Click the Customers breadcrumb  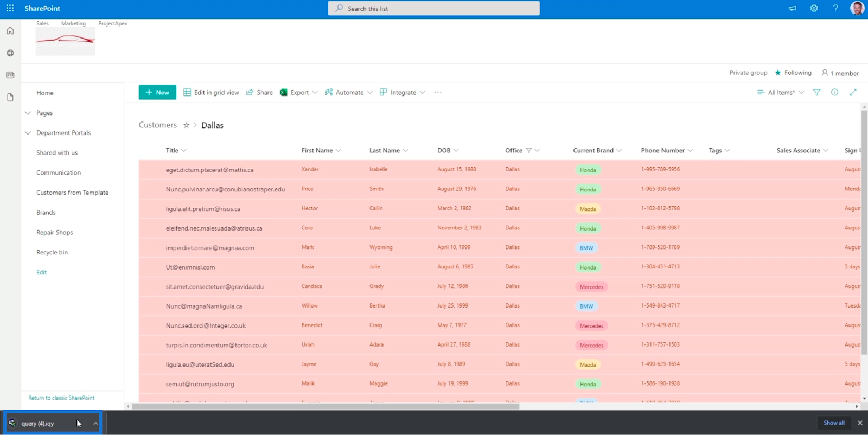[x=158, y=125]
